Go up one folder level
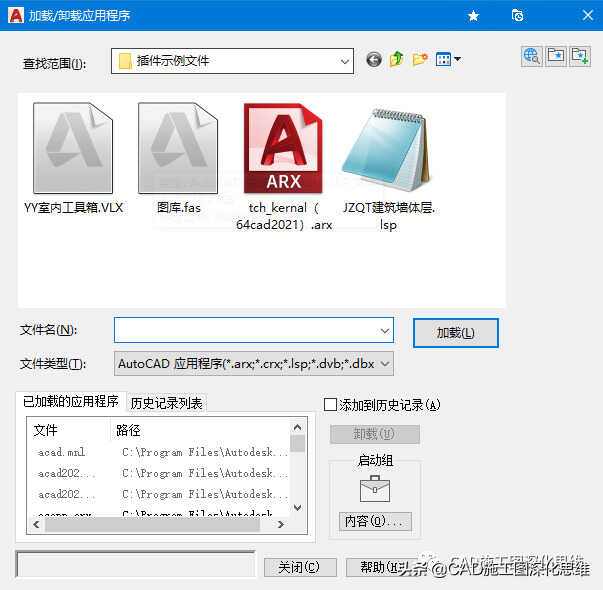This screenshot has width=603, height=590. click(396, 60)
